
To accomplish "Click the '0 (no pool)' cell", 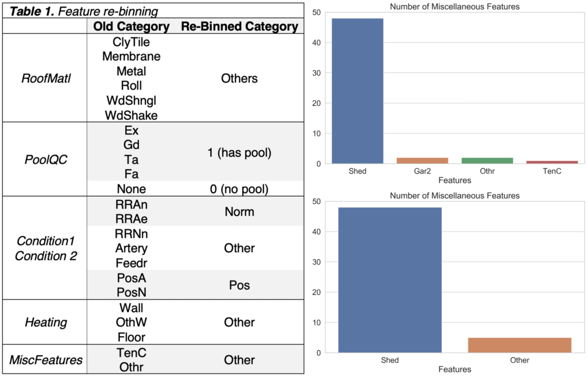I will (x=239, y=189).
